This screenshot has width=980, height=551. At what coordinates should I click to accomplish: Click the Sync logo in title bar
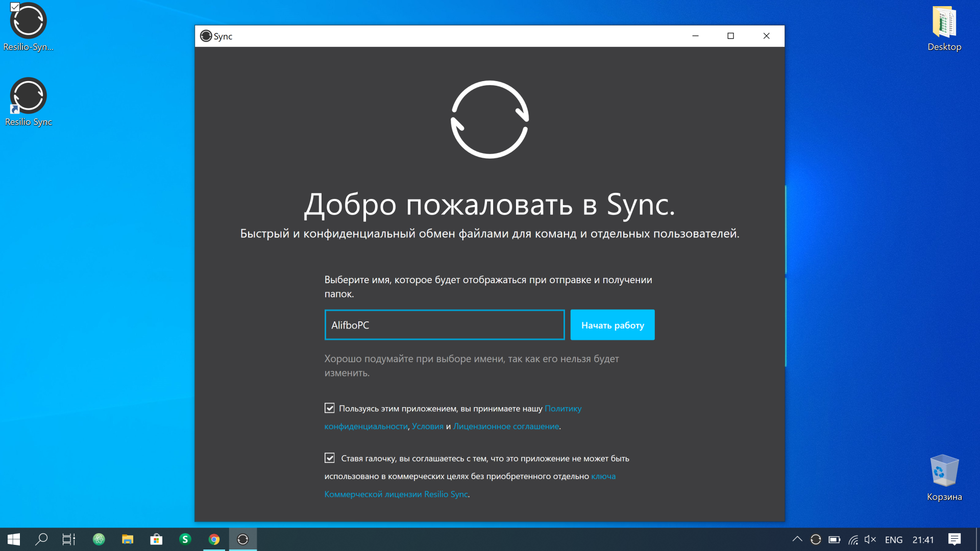206,36
